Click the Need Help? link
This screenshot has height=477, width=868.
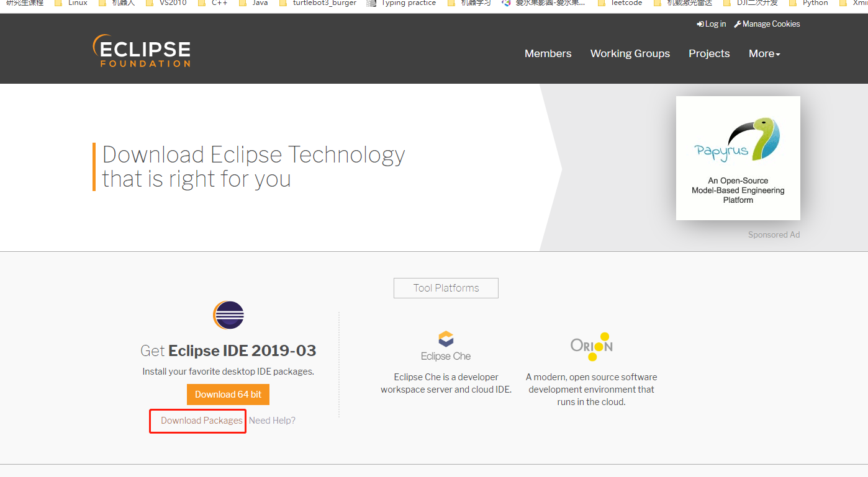272,421
